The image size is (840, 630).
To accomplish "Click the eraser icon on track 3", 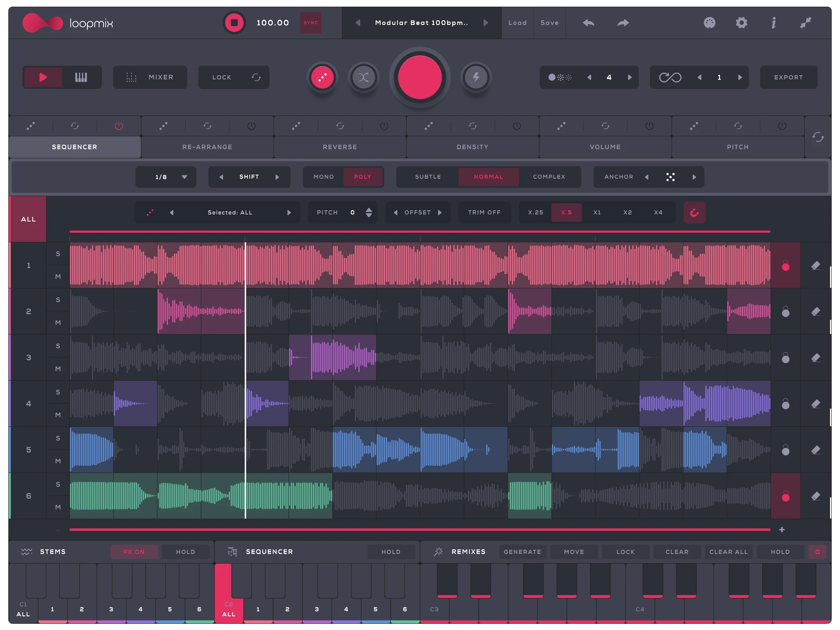I will pyautogui.click(x=815, y=357).
